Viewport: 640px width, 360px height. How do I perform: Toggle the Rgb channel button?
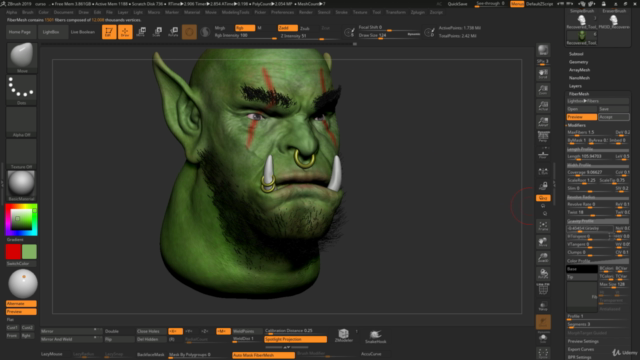(245, 28)
